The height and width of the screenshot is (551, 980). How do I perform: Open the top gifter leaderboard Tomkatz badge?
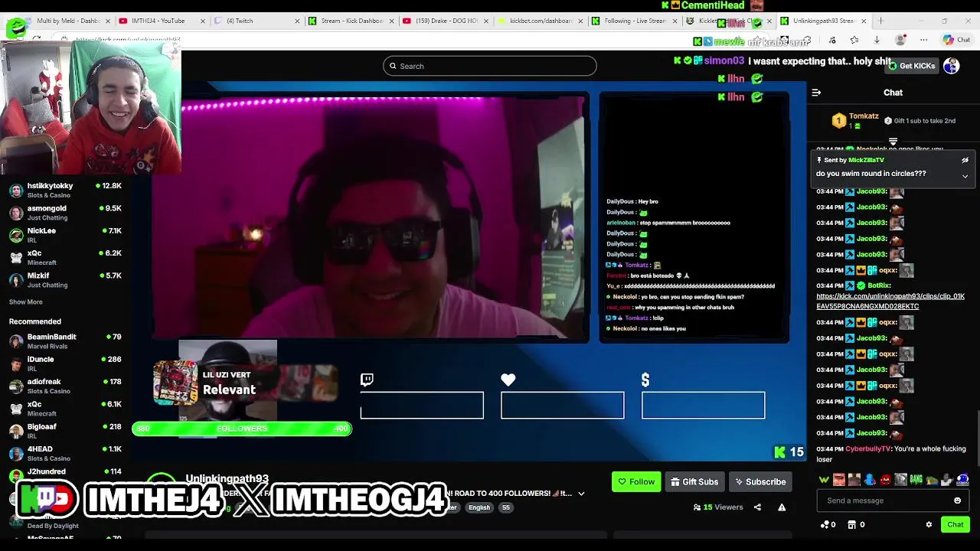coord(839,121)
